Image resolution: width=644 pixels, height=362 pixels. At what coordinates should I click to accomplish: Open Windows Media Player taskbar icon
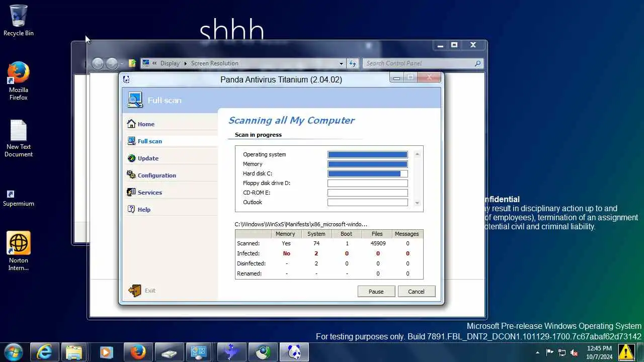[x=106, y=352]
